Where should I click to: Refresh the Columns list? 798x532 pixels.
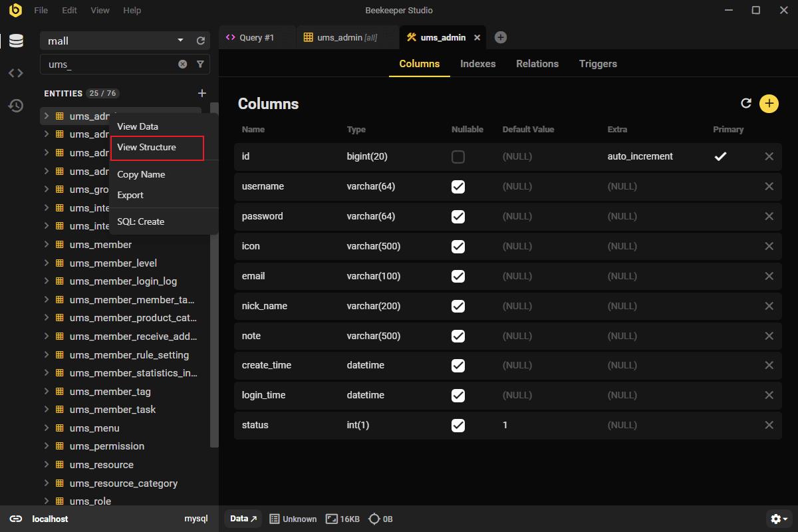746,103
